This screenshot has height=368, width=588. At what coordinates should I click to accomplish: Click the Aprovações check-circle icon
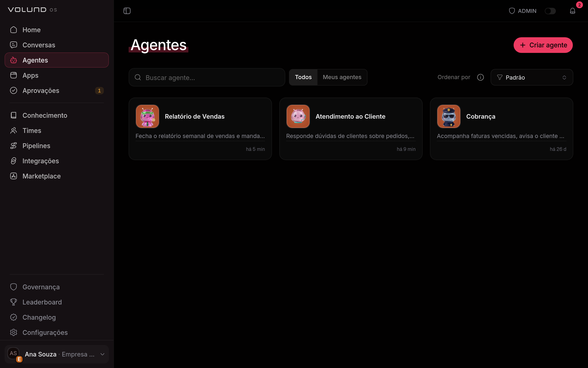click(x=14, y=90)
